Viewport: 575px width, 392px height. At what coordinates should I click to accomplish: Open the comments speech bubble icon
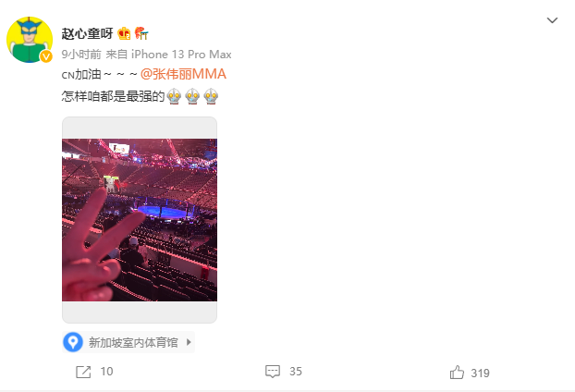tap(273, 372)
